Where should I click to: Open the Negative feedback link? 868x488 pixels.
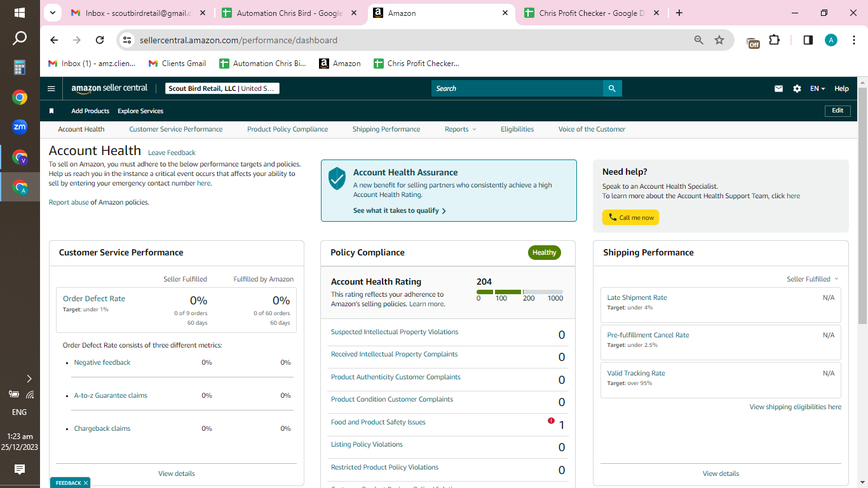click(x=102, y=362)
